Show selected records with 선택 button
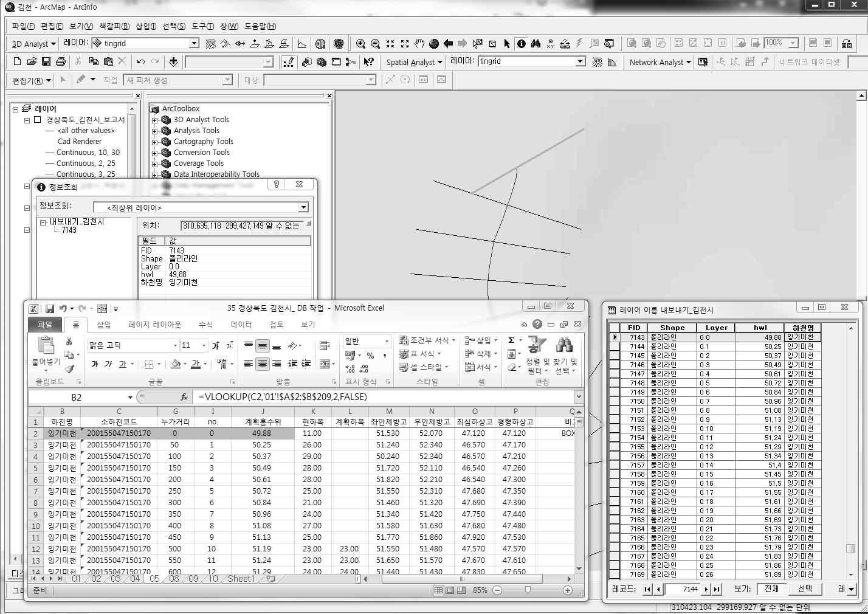868x614 pixels. [805, 588]
